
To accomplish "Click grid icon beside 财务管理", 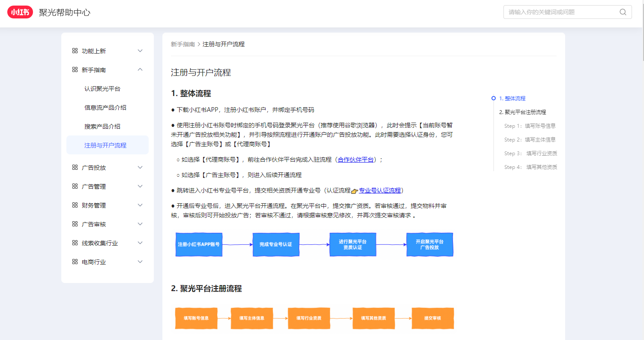I will (x=75, y=205).
